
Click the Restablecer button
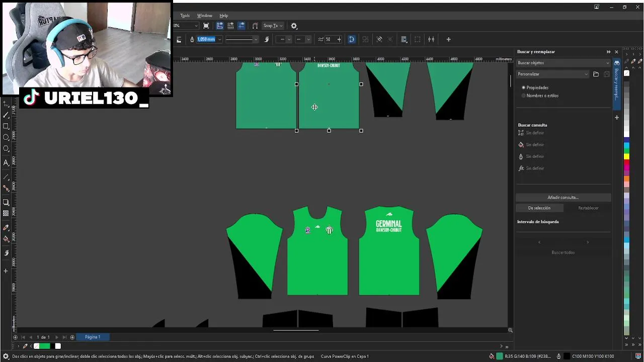[x=588, y=208]
